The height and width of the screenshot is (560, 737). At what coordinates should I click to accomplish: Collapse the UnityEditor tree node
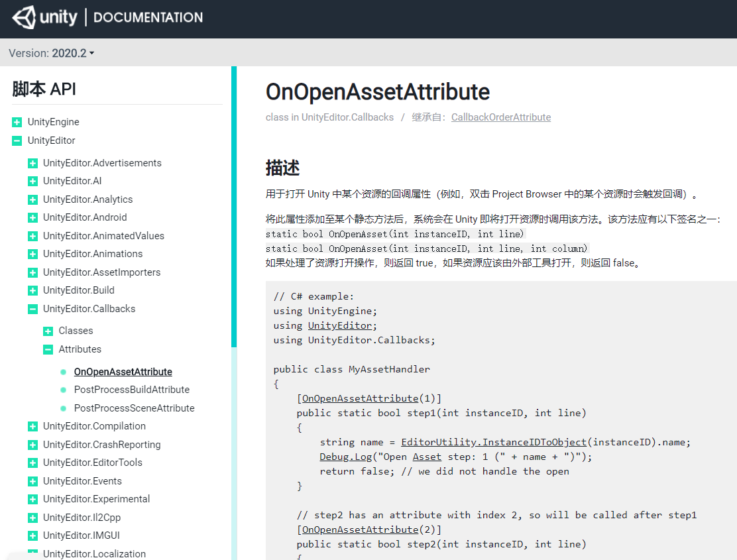pyautogui.click(x=17, y=140)
